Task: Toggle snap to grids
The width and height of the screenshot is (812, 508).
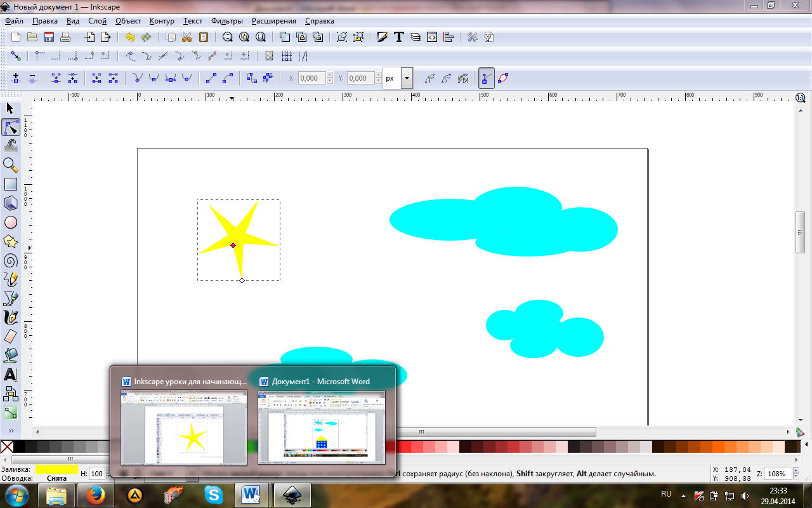Action: coord(286,56)
